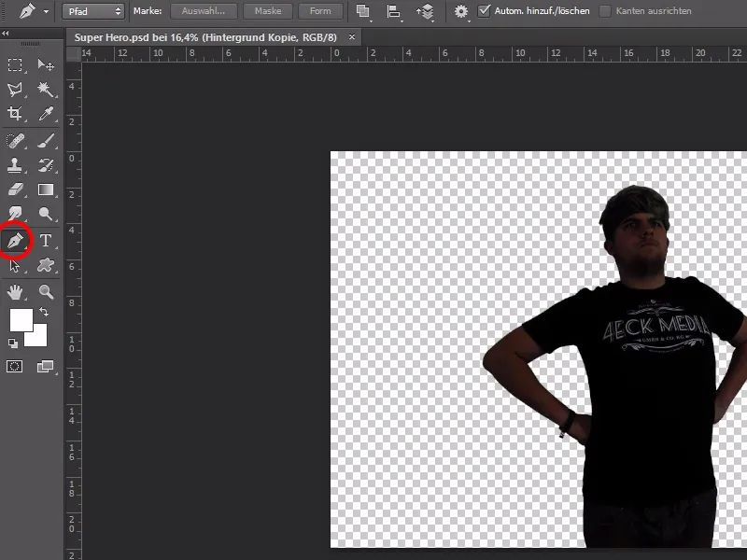The height and width of the screenshot is (560, 747).
Task: Select the Dodge tool
Action: click(45, 214)
